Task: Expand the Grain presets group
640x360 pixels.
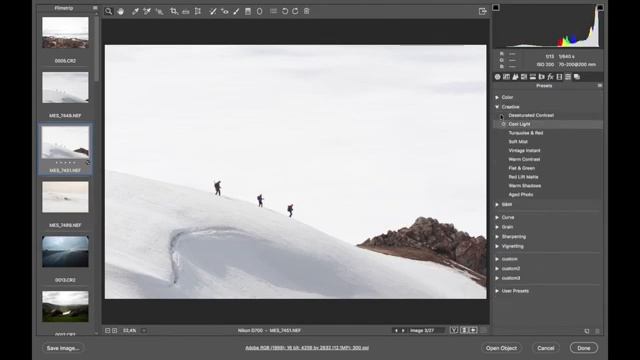Action: pos(497,227)
